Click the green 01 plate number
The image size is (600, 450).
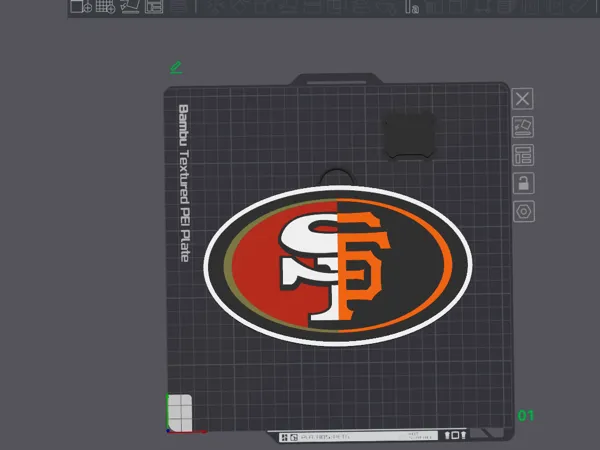526,416
